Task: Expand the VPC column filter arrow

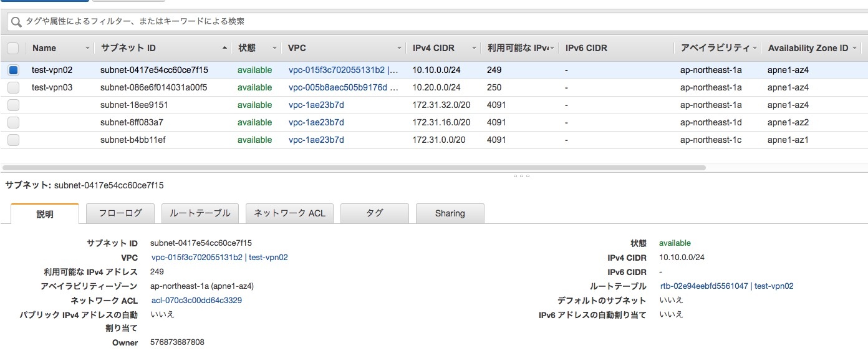Action: point(399,48)
